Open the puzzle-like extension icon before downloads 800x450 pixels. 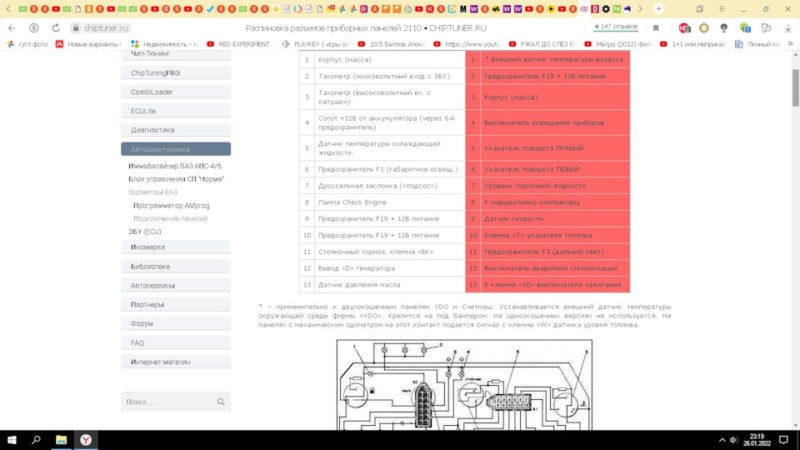tap(766, 28)
